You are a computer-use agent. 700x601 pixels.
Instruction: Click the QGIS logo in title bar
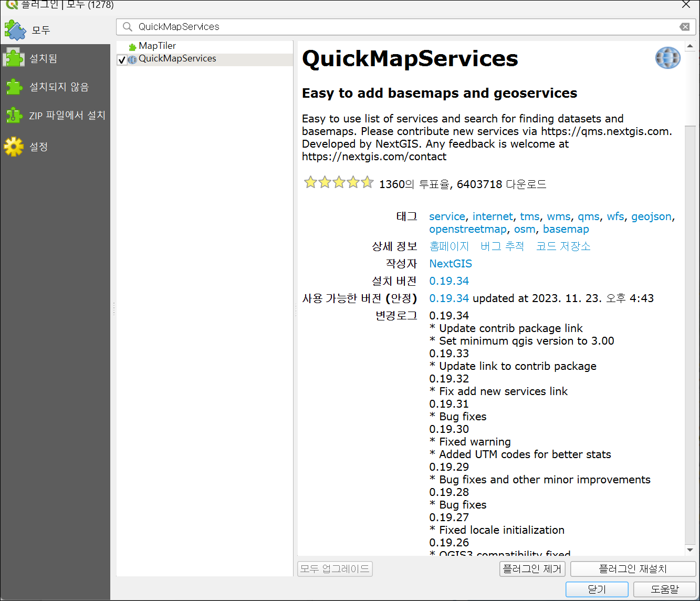click(12, 4)
